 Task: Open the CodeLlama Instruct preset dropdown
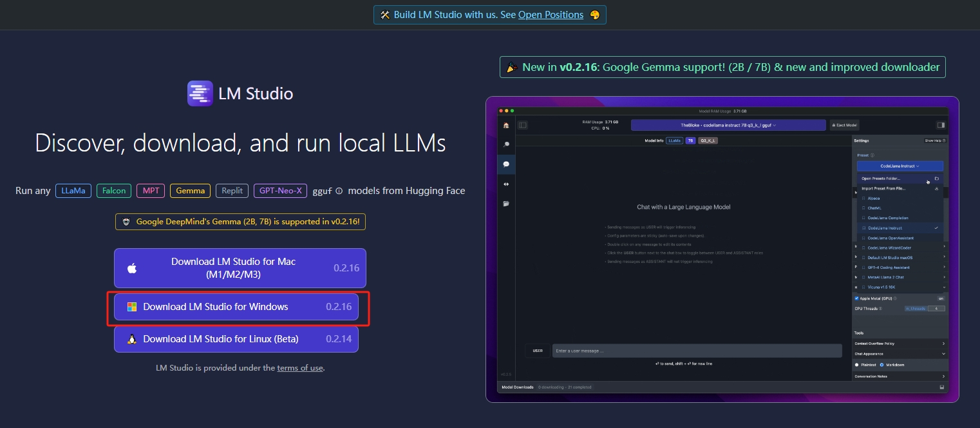point(900,166)
